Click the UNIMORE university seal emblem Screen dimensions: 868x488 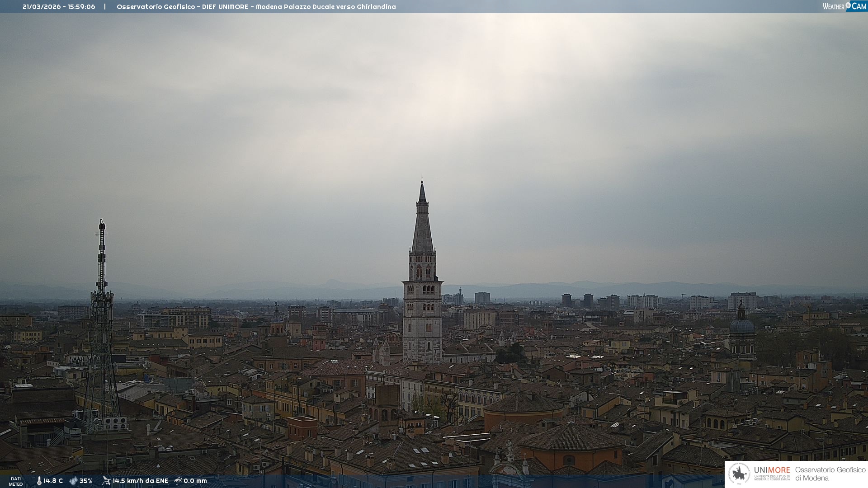[739, 474]
